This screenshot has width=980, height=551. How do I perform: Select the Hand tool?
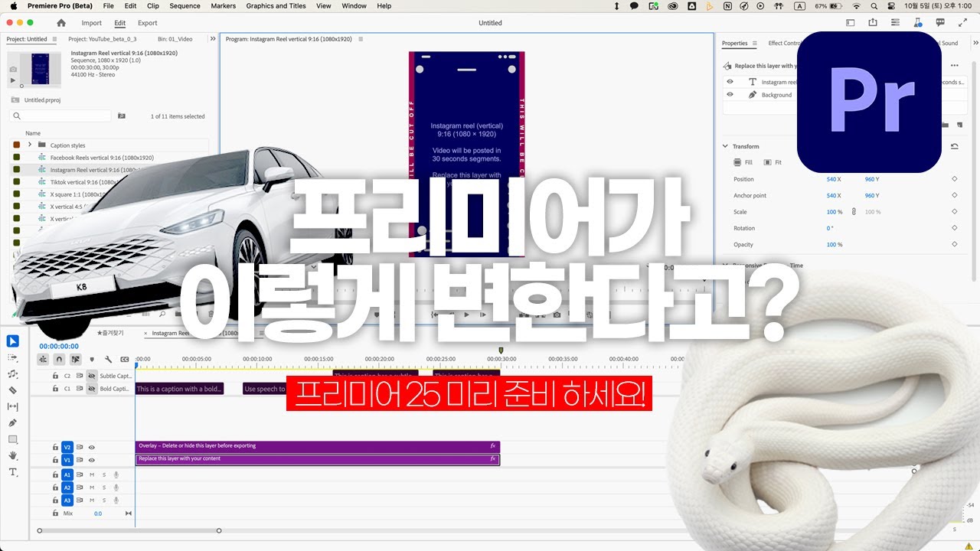point(13,455)
